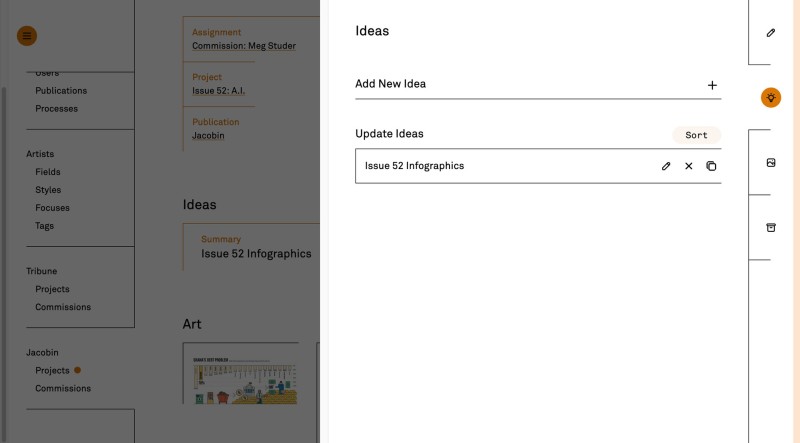Edit the Issue 52 Infographics idea
800x443 pixels.
666,166
